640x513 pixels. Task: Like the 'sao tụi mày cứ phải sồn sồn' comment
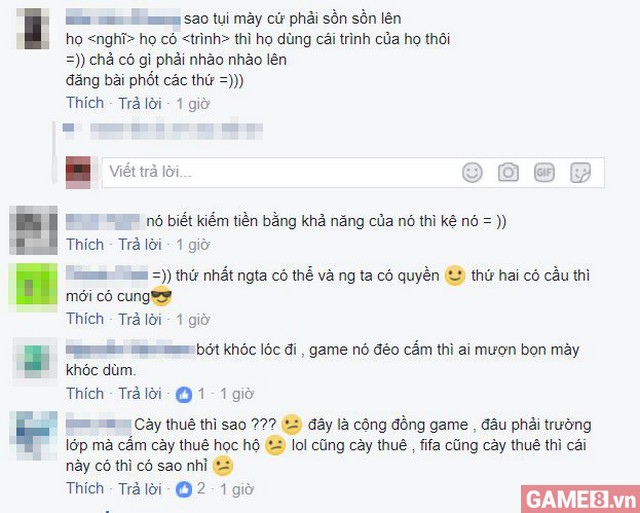(85, 103)
